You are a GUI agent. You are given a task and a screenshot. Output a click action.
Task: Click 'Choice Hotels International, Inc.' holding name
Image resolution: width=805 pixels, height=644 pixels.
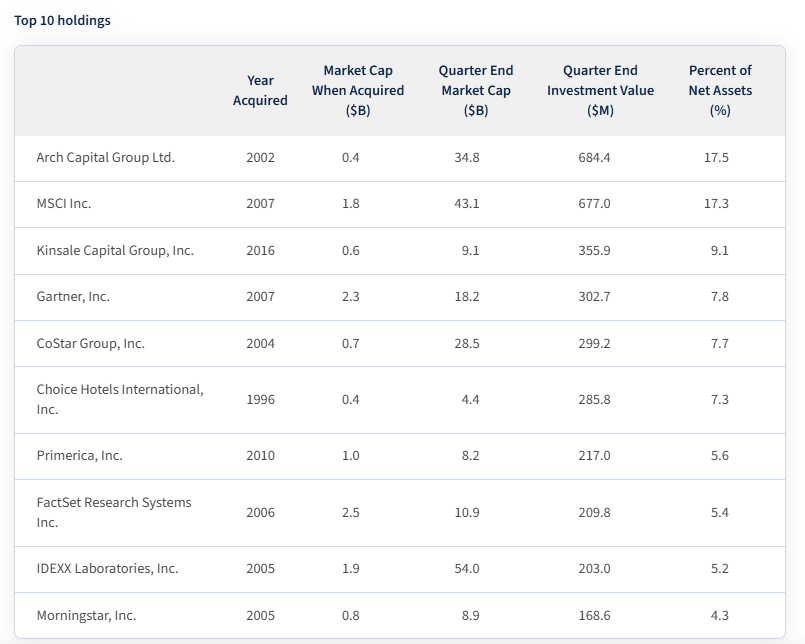point(120,400)
